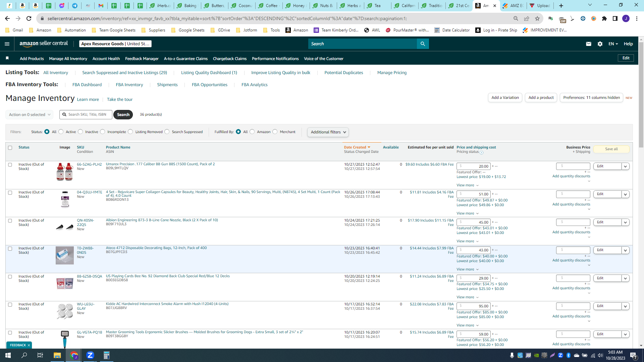
Task: Open the Chrome three-dot menu
Action: pyautogui.click(x=637, y=18)
